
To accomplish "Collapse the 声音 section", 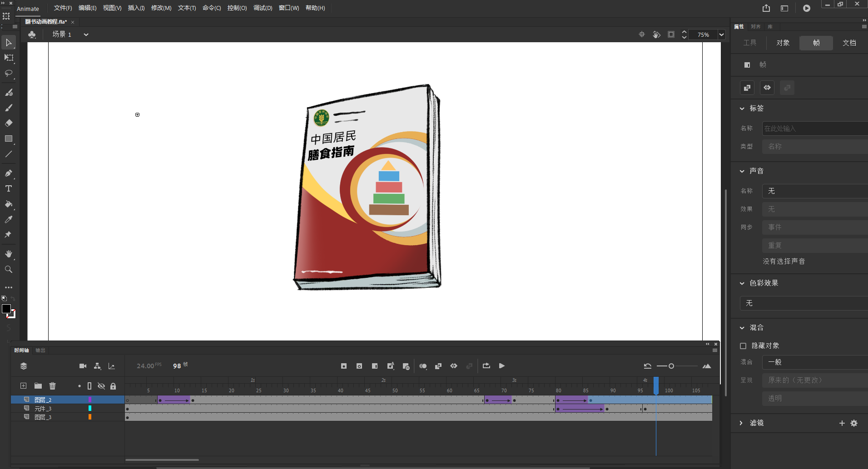I will point(742,171).
